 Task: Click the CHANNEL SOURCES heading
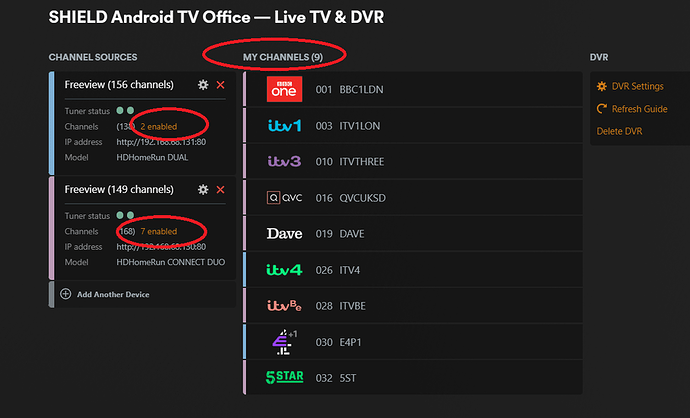[x=93, y=57]
